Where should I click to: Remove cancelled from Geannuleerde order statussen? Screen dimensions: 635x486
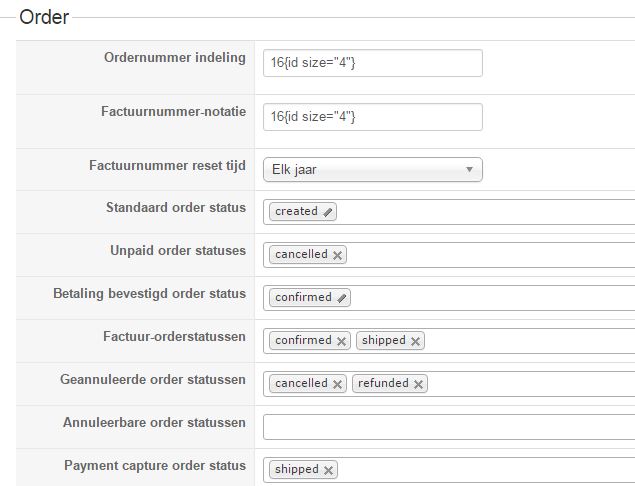click(x=338, y=384)
